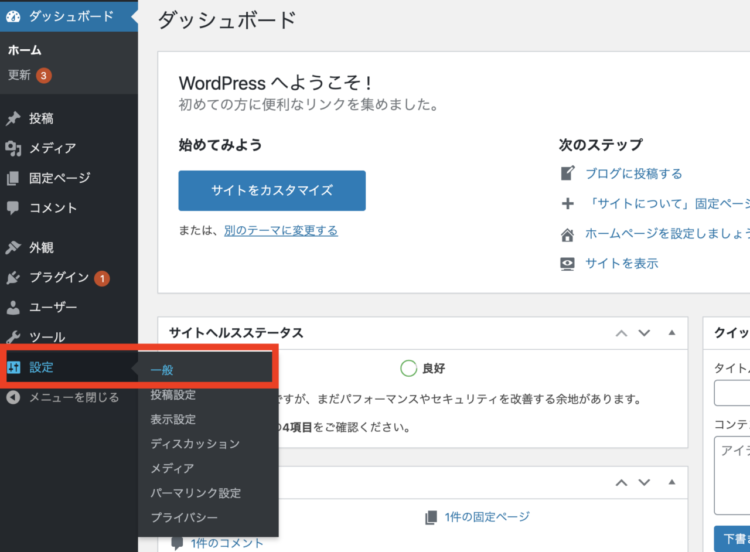Click the plus icon beside サイトについて
The height and width of the screenshot is (552, 750).
click(x=568, y=204)
